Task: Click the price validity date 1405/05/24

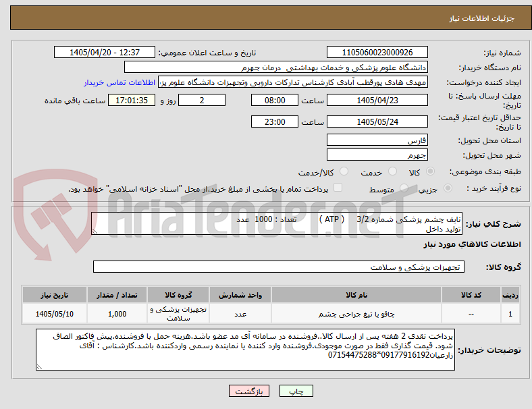Action: 377,121
